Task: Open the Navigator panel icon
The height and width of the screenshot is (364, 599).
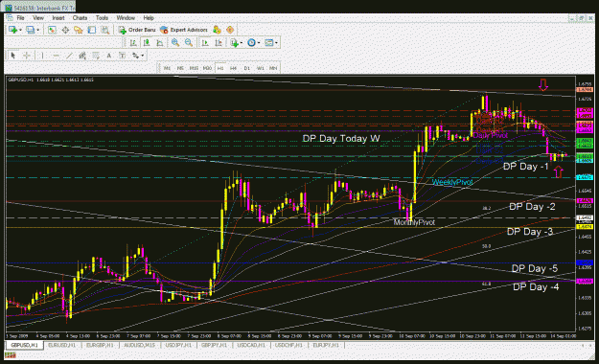Action: 79,30
